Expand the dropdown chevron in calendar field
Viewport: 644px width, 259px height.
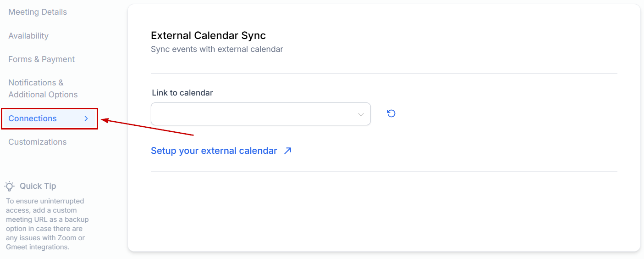(361, 114)
